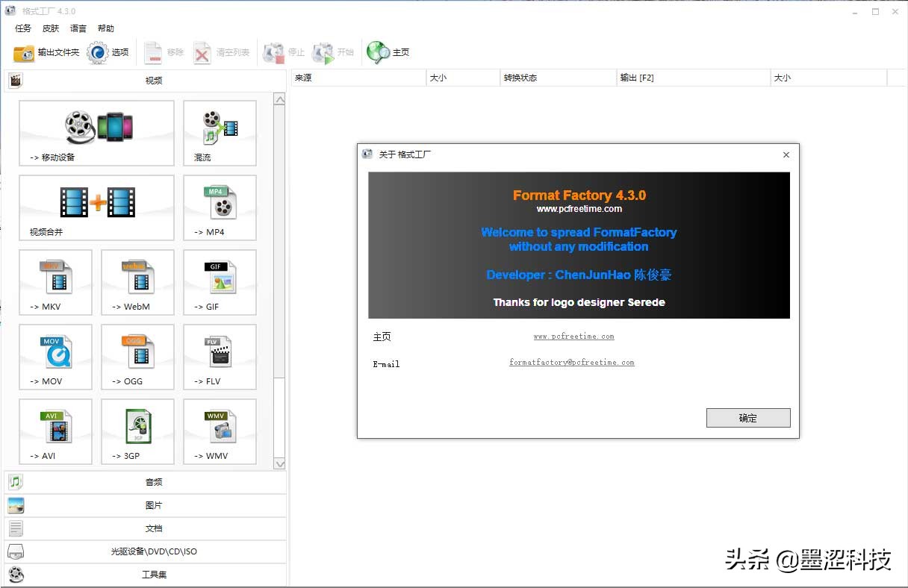Image resolution: width=908 pixels, height=588 pixels.
Task: Open the video merge (视频合并) tool
Action: [x=96, y=207]
